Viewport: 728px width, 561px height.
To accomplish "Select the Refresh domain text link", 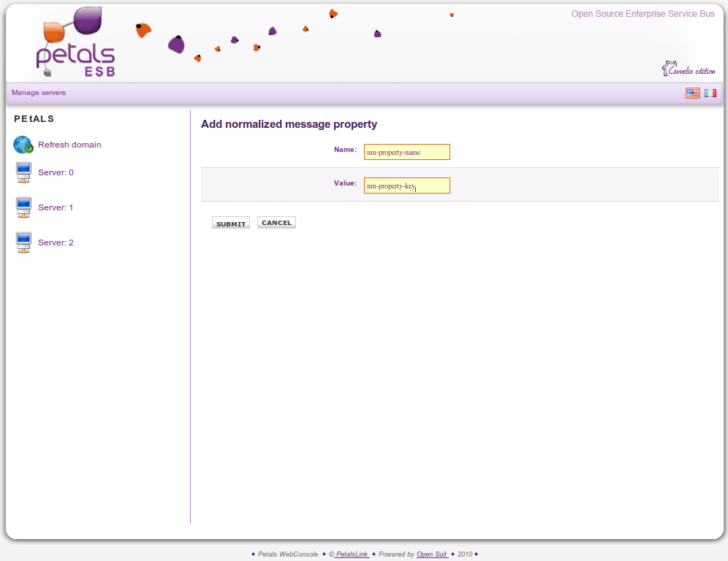I will (69, 145).
